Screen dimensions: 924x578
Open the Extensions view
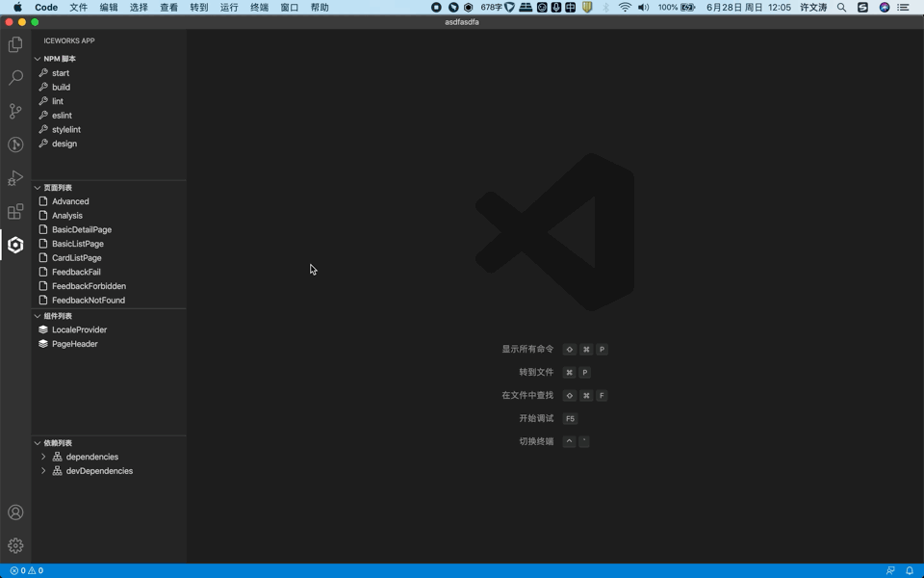[16, 211]
